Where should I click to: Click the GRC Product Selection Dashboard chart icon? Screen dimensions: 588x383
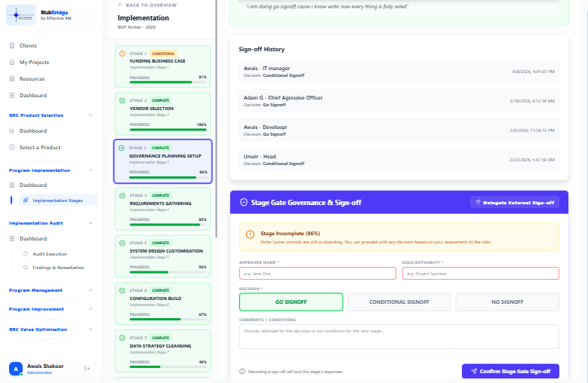click(12, 130)
